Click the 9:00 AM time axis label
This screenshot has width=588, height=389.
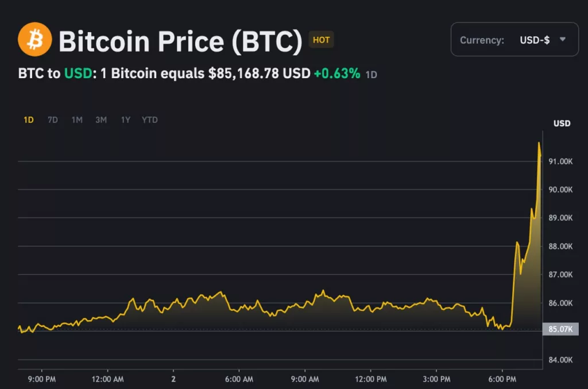305,379
